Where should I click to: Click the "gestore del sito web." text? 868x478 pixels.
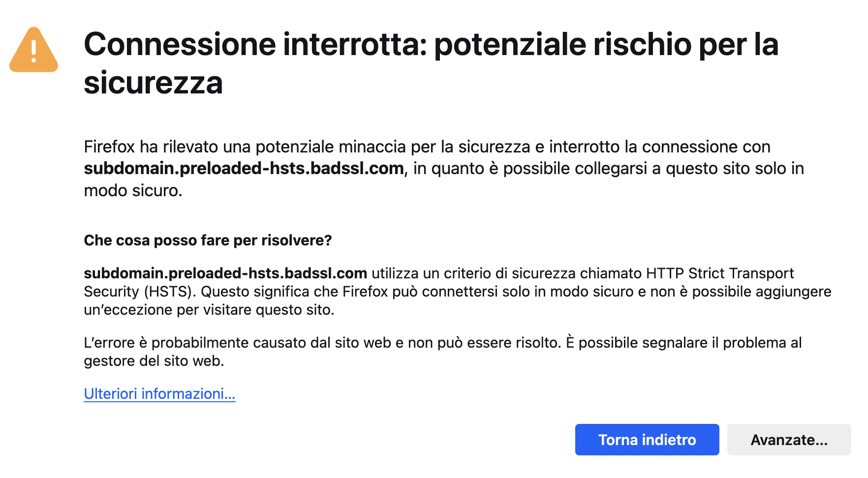point(154,361)
